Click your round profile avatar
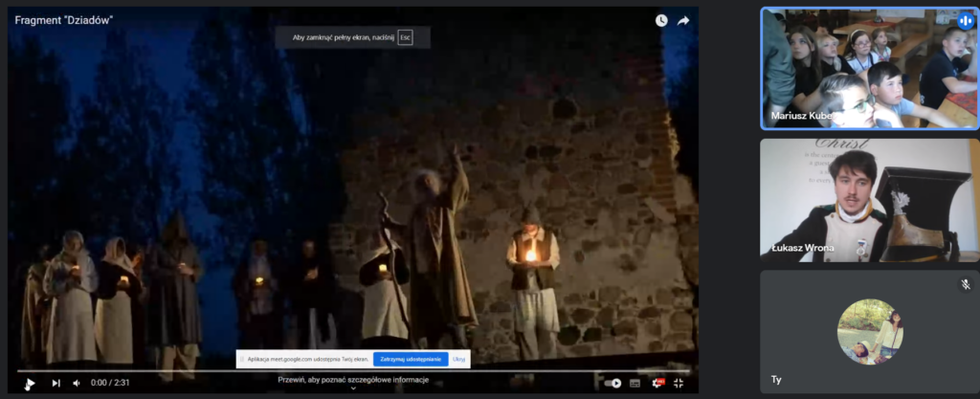The height and width of the screenshot is (399, 980). tap(869, 331)
